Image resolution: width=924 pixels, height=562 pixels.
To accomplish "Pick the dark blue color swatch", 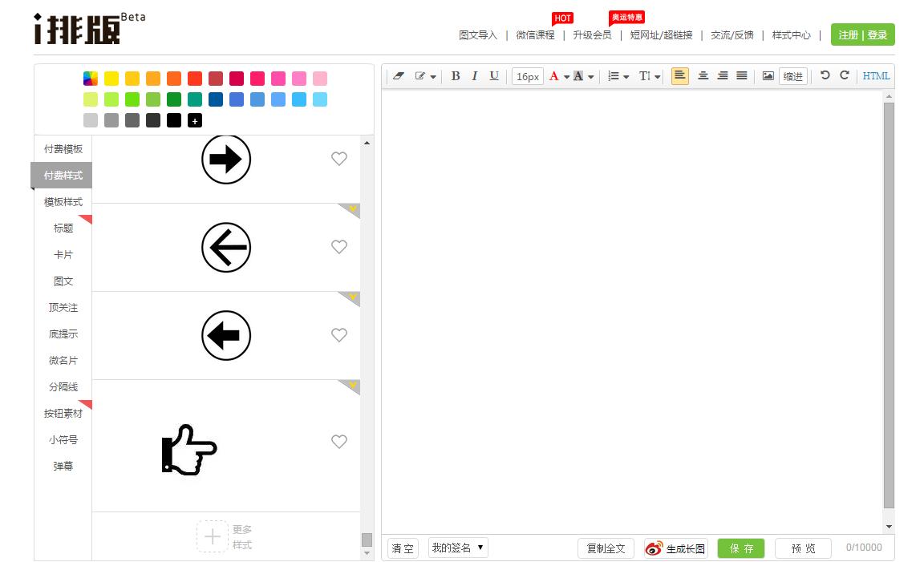I will 216,99.
